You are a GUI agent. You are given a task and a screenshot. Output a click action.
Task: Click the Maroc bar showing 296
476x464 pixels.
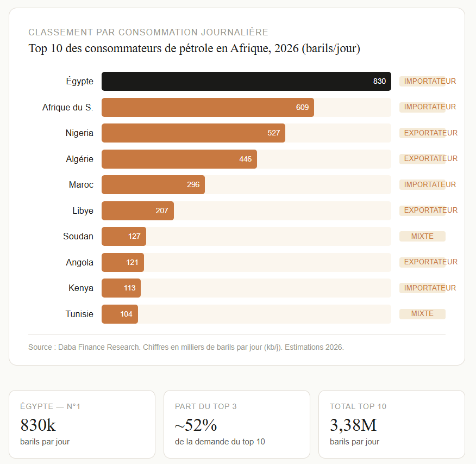pos(153,185)
